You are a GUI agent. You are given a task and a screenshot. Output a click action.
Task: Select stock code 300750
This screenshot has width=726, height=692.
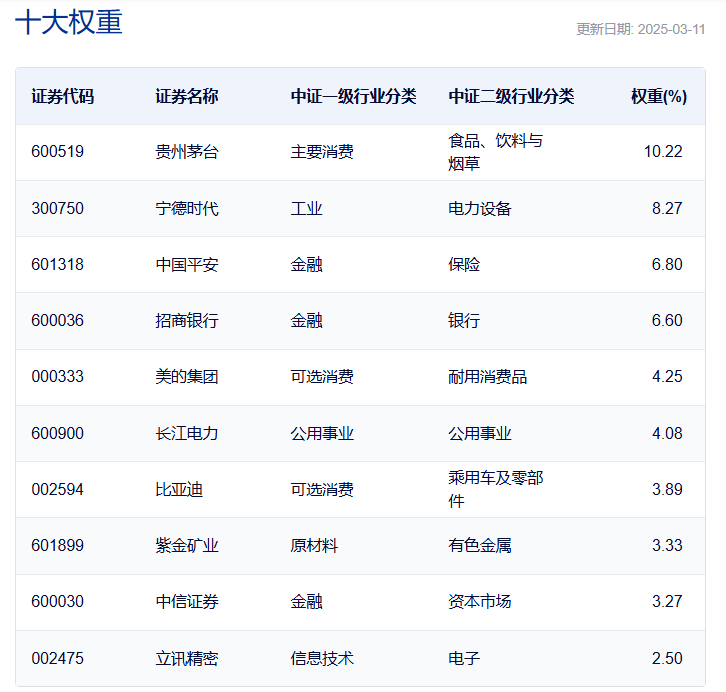[x=57, y=208]
